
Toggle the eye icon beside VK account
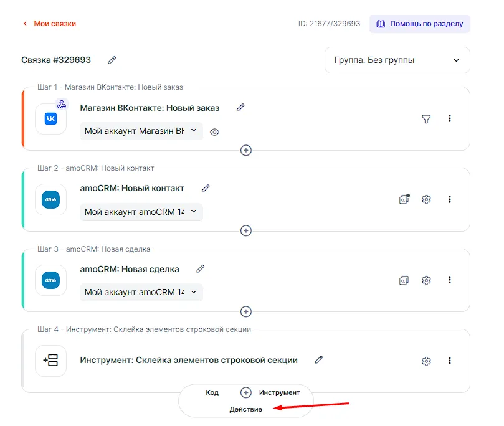215,132
